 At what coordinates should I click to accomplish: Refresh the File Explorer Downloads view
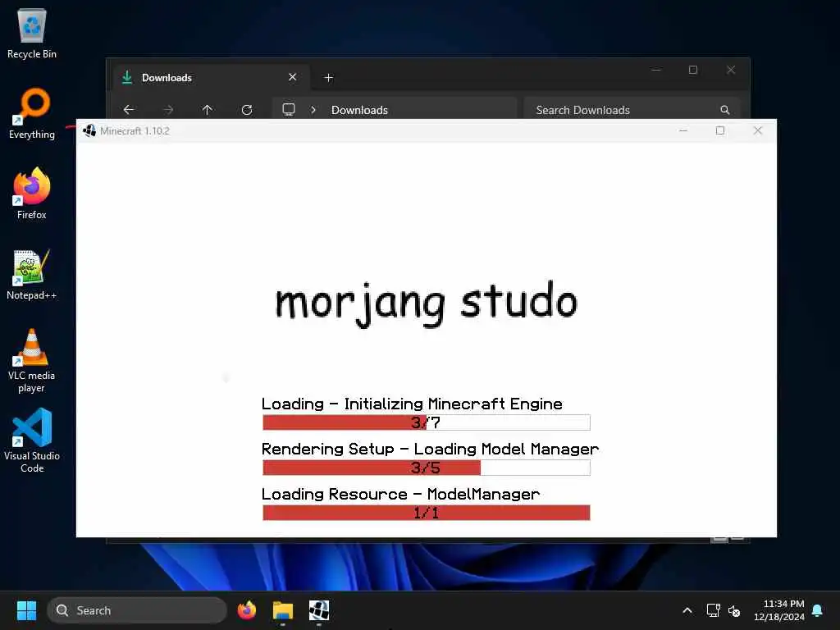(x=247, y=110)
